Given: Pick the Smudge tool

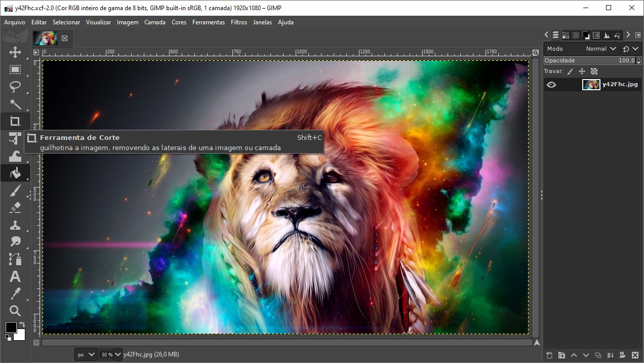Looking at the screenshot, I should click(x=15, y=242).
